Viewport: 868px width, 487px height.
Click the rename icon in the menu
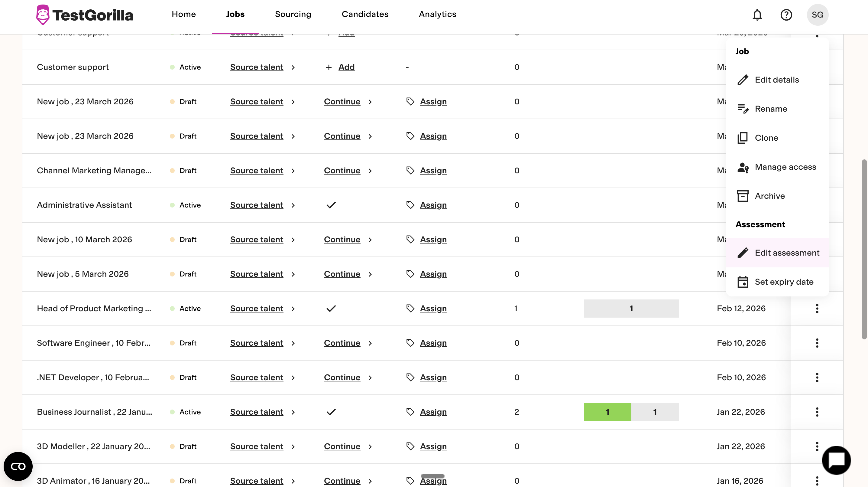(743, 109)
